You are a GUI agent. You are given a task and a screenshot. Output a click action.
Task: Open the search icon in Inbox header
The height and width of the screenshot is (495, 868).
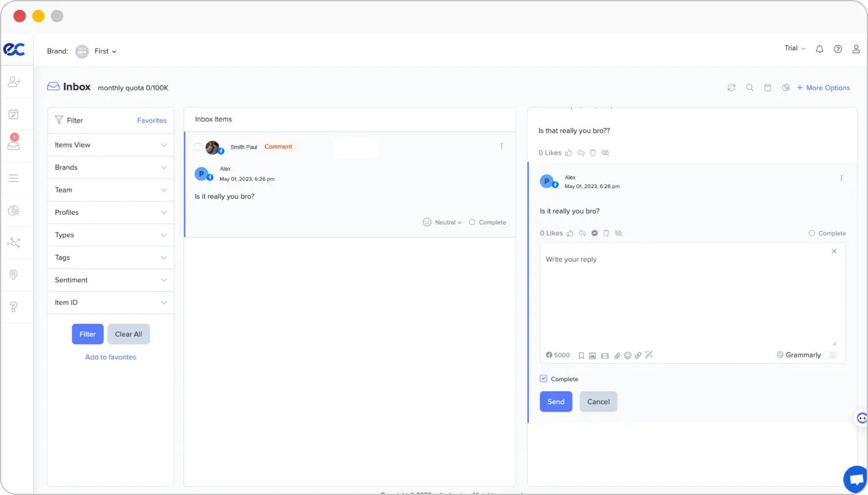[749, 87]
